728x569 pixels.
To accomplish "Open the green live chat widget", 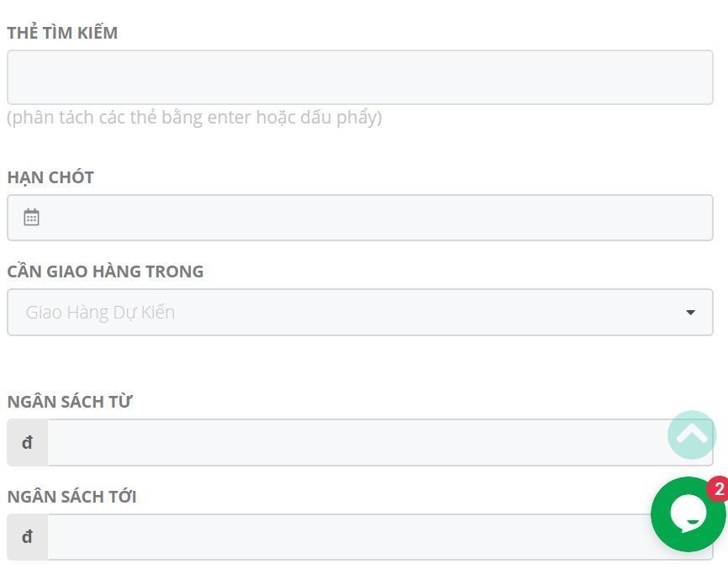I will tap(688, 514).
